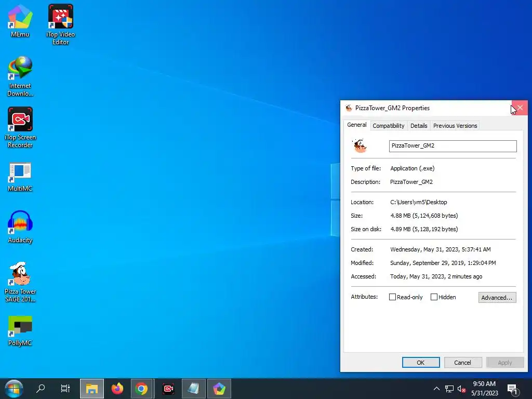Open the MEmu desktop shortcut

tap(20, 21)
